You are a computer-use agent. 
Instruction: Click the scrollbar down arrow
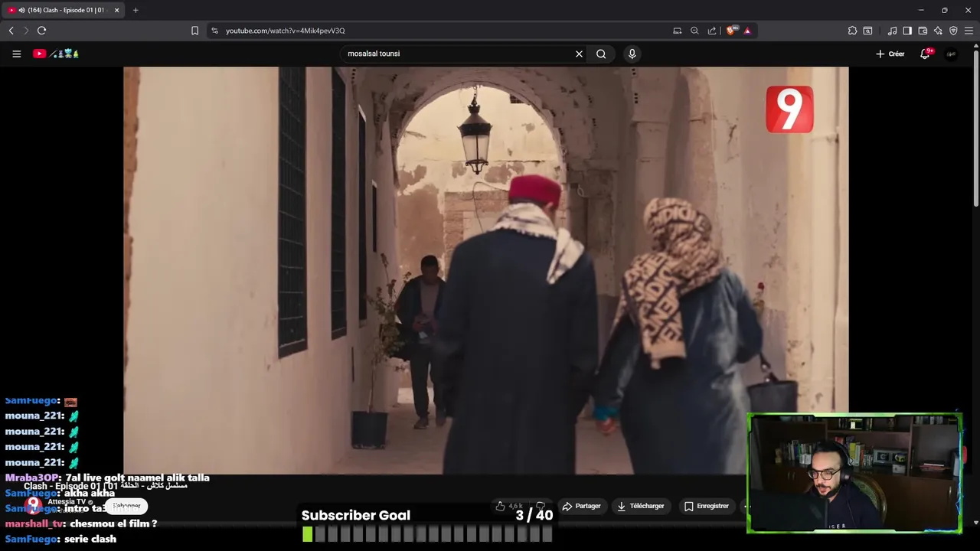click(975, 523)
